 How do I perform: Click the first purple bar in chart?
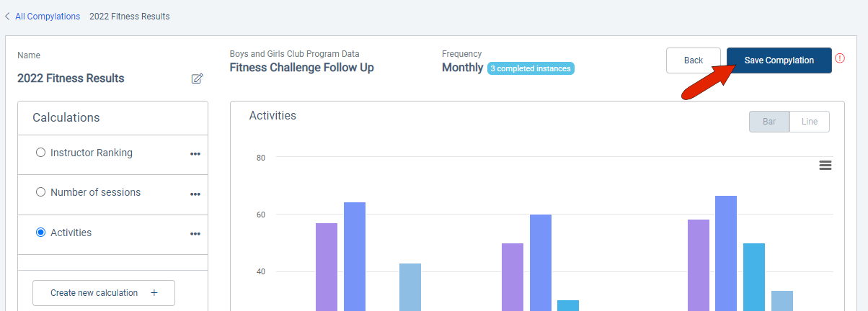point(327,267)
